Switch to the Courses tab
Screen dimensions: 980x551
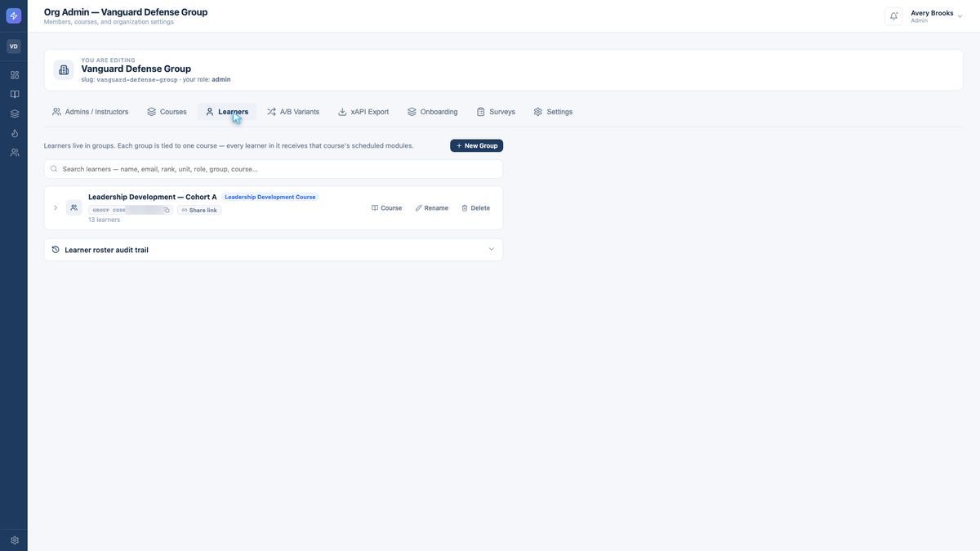click(x=167, y=112)
